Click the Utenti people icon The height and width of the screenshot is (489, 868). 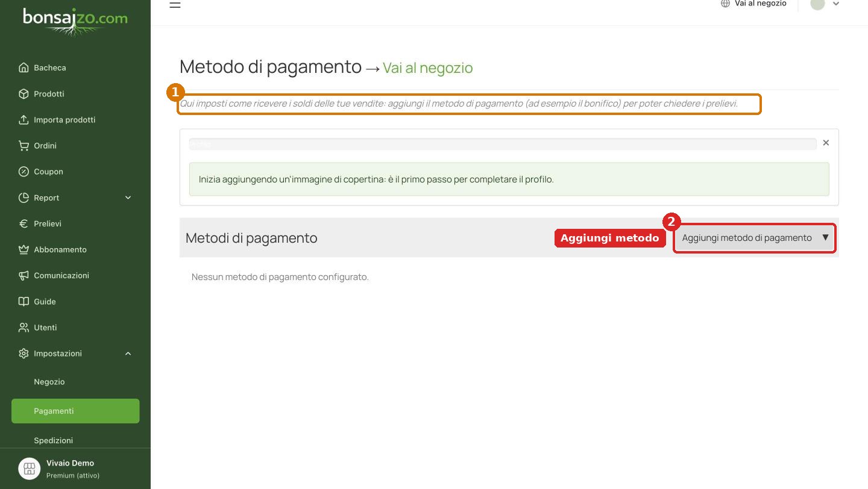(24, 327)
